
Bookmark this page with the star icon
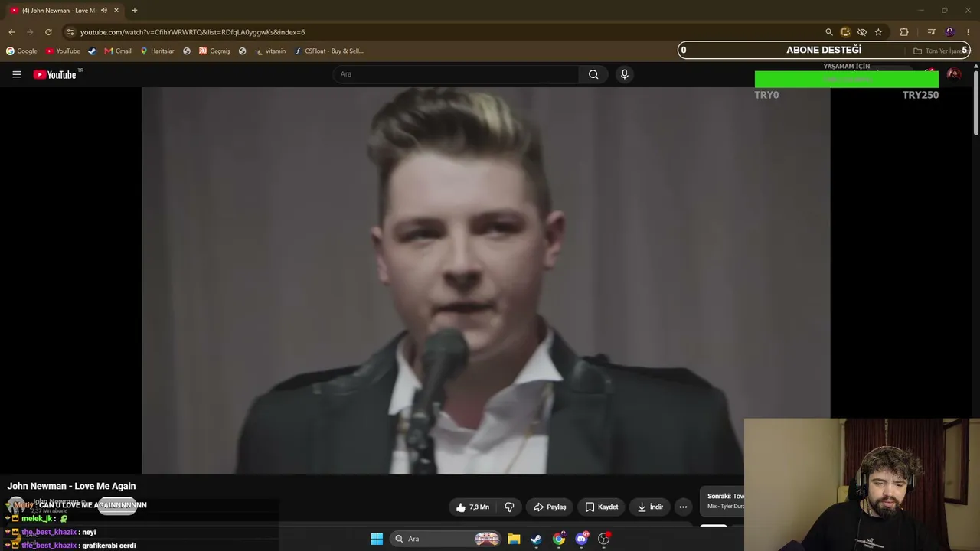pos(878,32)
